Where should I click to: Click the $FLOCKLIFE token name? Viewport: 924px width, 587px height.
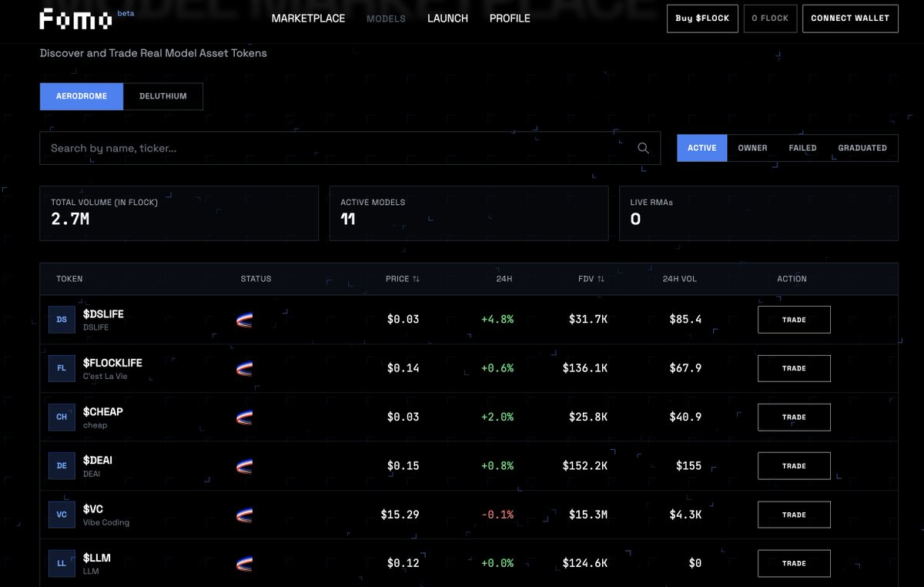coord(112,363)
